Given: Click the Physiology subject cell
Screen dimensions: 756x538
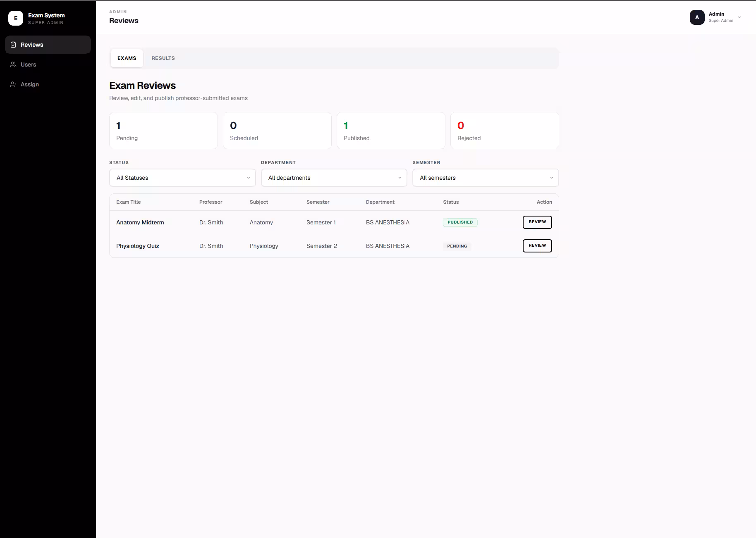Looking at the screenshot, I should pos(264,246).
